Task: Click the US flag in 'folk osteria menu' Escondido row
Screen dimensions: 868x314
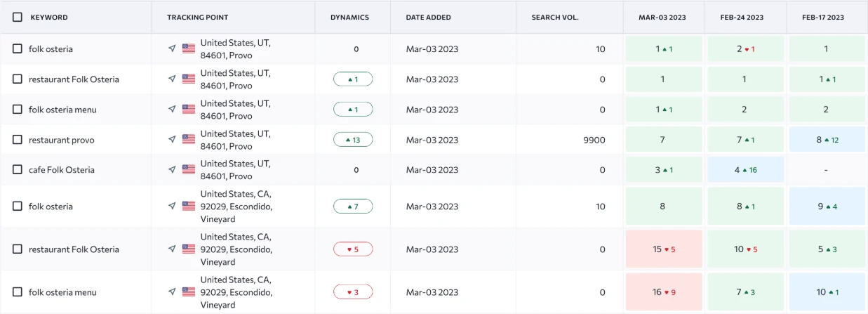Action: click(189, 292)
